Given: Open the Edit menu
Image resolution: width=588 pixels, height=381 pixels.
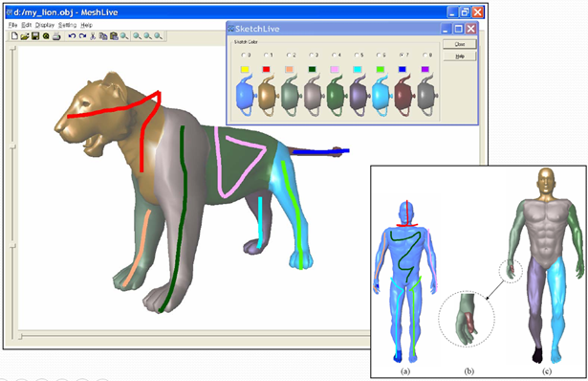Looking at the screenshot, I should (x=26, y=25).
